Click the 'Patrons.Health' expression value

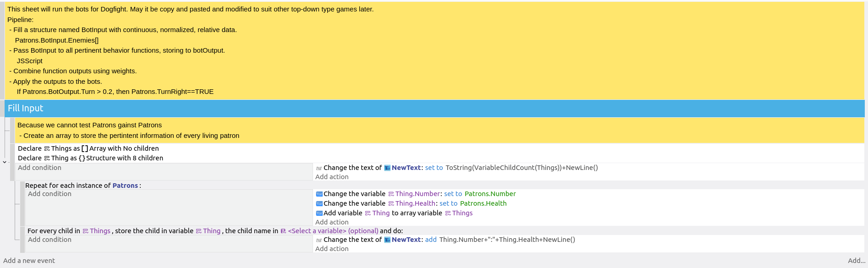click(x=483, y=204)
